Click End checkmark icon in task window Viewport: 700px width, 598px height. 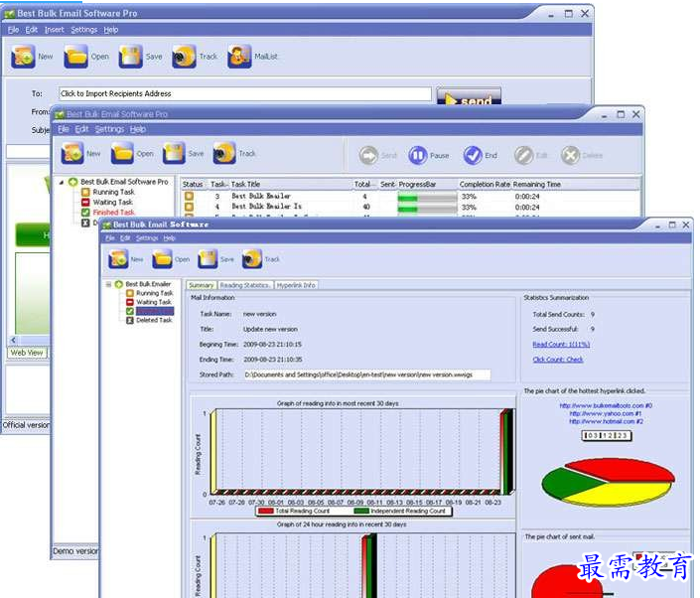point(473,155)
